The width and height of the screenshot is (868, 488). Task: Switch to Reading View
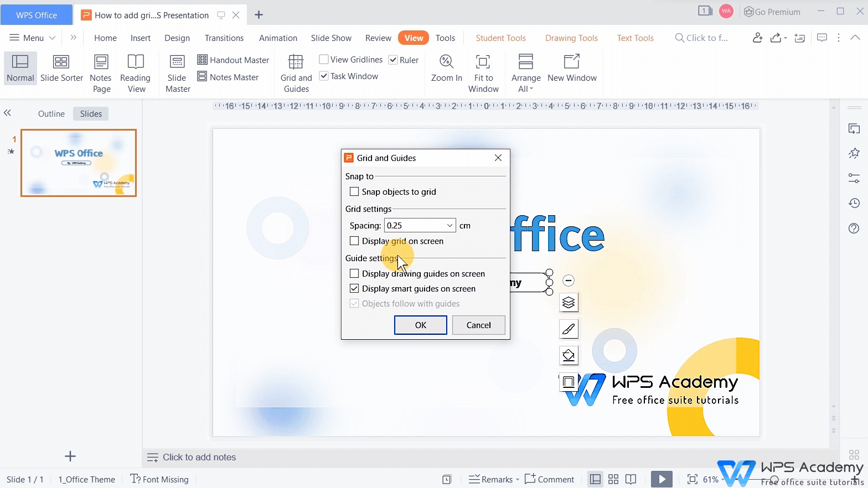point(136,73)
